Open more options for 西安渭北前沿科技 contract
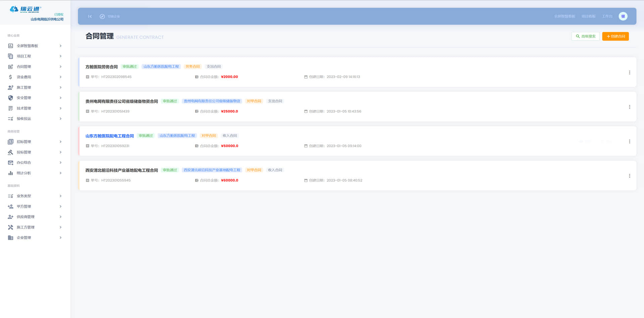 (x=629, y=176)
